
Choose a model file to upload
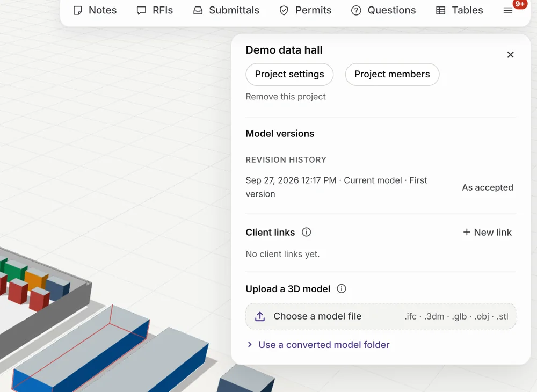pos(381,316)
